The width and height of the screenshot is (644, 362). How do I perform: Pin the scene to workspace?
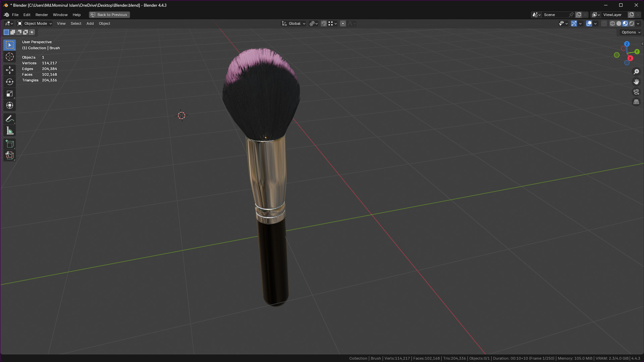pyautogui.click(x=571, y=15)
